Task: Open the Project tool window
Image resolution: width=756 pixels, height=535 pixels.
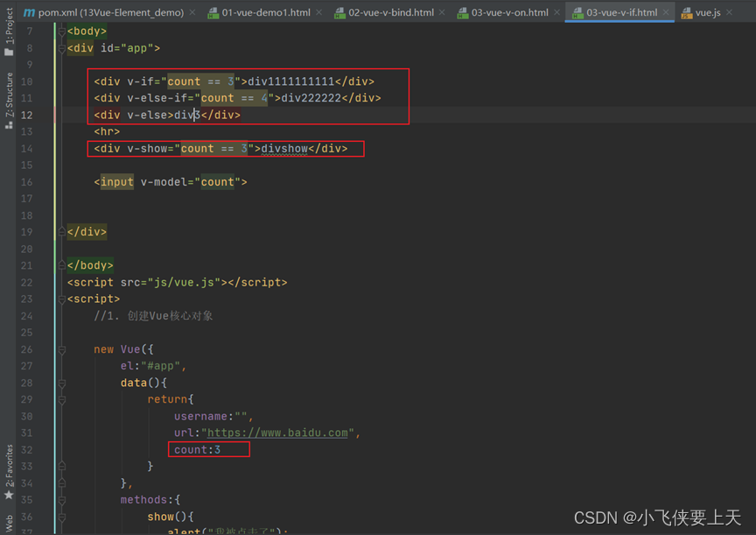Action: [9, 32]
